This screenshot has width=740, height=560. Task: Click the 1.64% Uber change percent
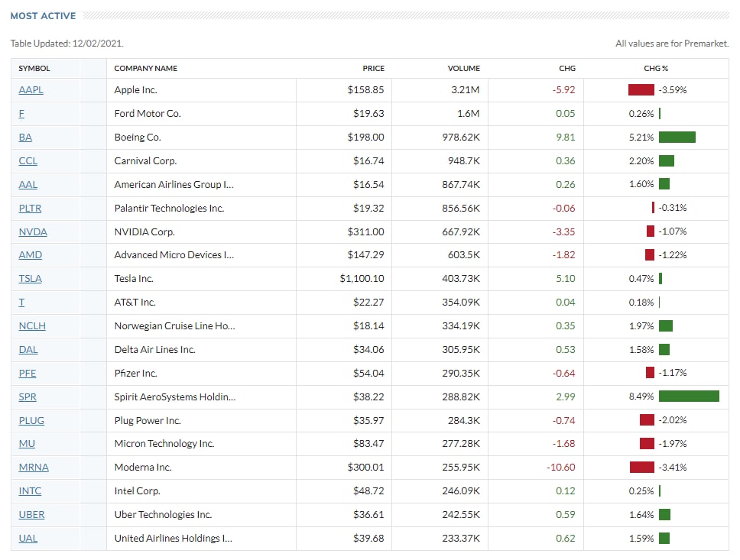pos(641,514)
